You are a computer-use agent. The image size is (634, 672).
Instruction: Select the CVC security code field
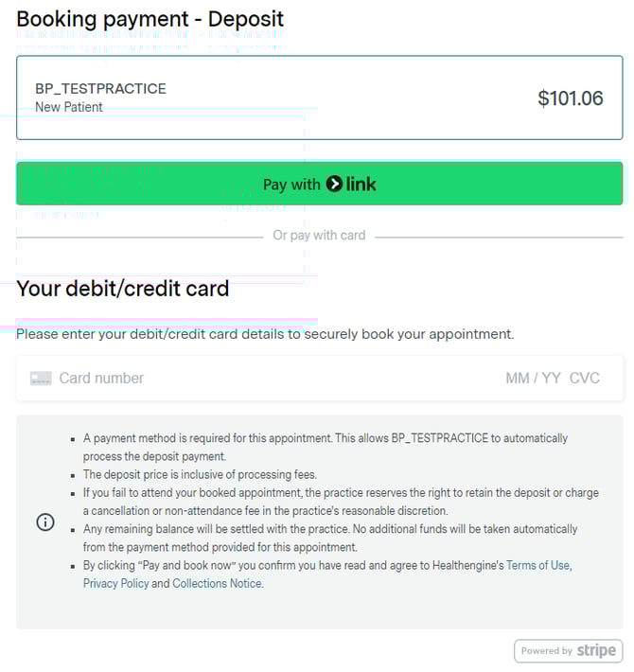pyautogui.click(x=585, y=379)
